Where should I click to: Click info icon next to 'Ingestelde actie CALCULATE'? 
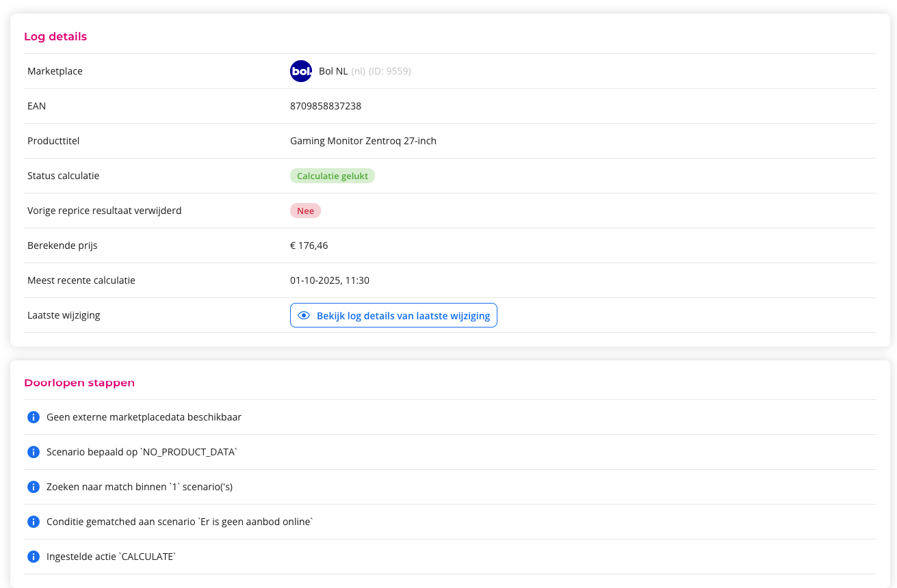[x=33, y=557]
